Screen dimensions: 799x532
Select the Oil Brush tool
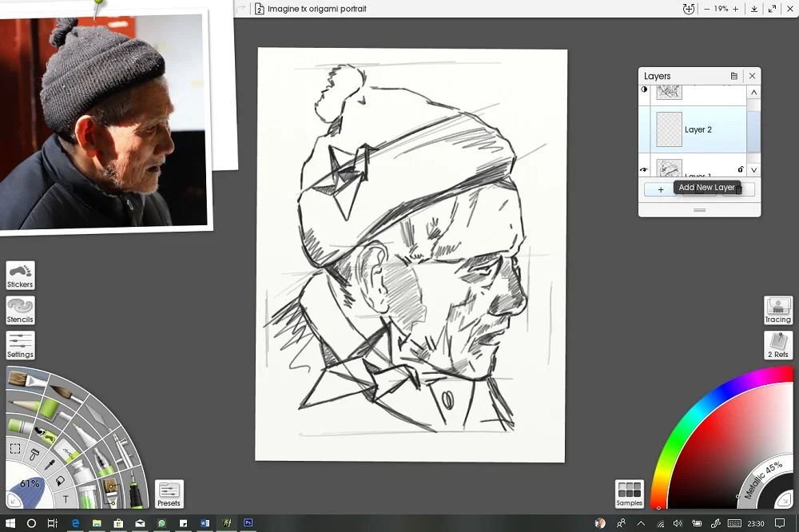pos(26,380)
